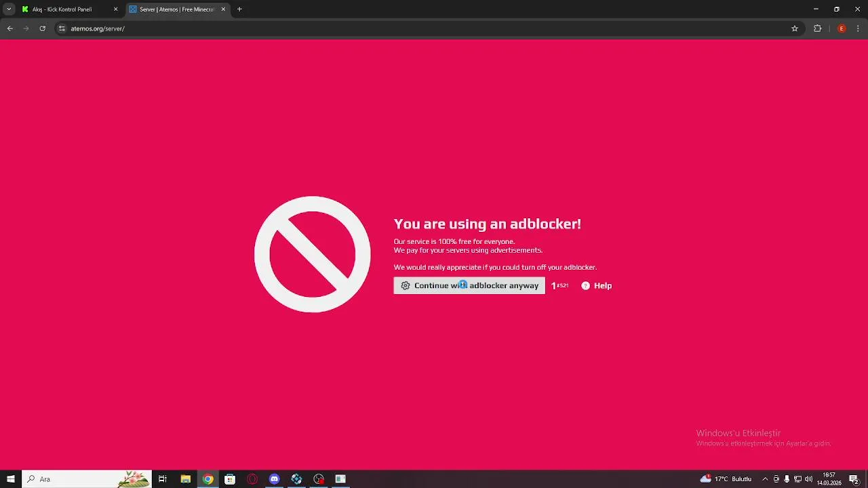Show hidden system tray icons

[x=765, y=479]
